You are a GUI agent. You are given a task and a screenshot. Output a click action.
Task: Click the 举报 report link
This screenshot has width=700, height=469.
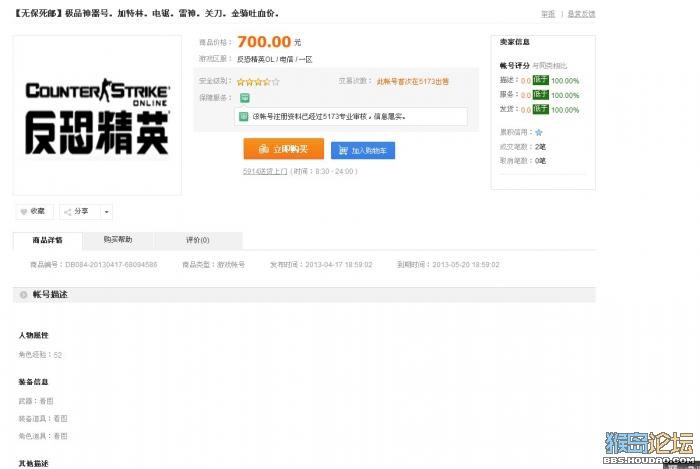point(548,14)
